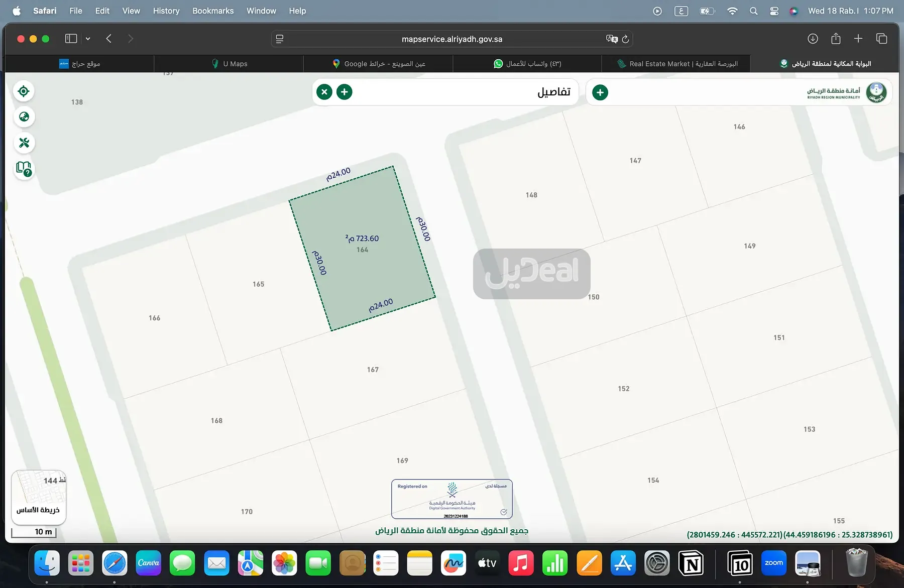Click the Safari sidebar toggle icon
This screenshot has width=904, height=588.
[x=71, y=39]
